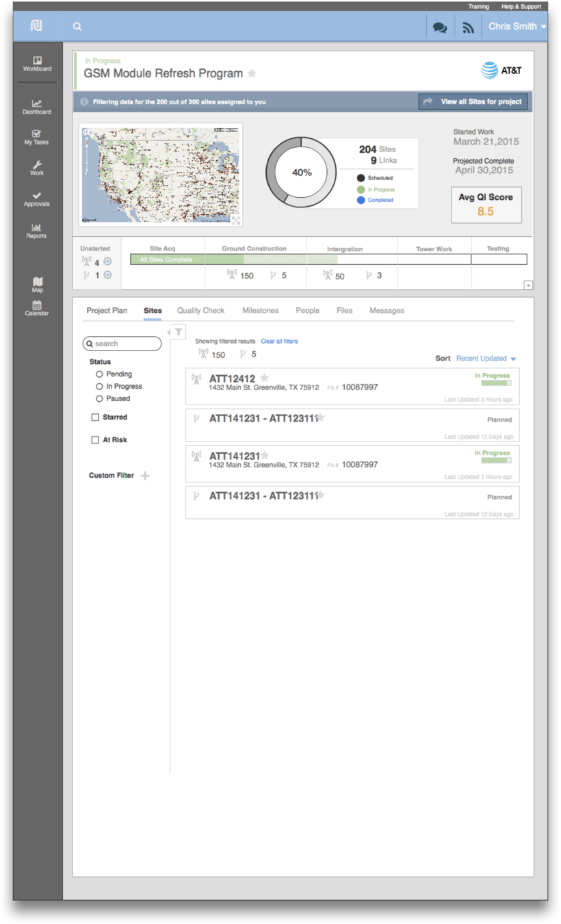The width and height of the screenshot is (561, 924).
Task: Enable the Starred checkbox
Action: coord(95,417)
